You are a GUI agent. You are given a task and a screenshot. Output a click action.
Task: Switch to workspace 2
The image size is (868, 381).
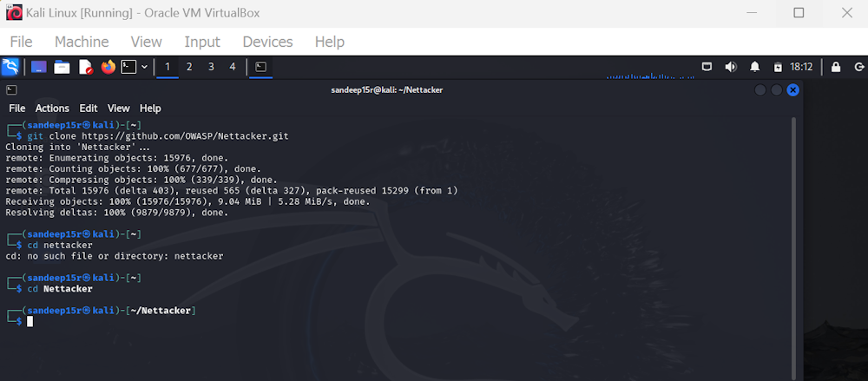tap(189, 67)
